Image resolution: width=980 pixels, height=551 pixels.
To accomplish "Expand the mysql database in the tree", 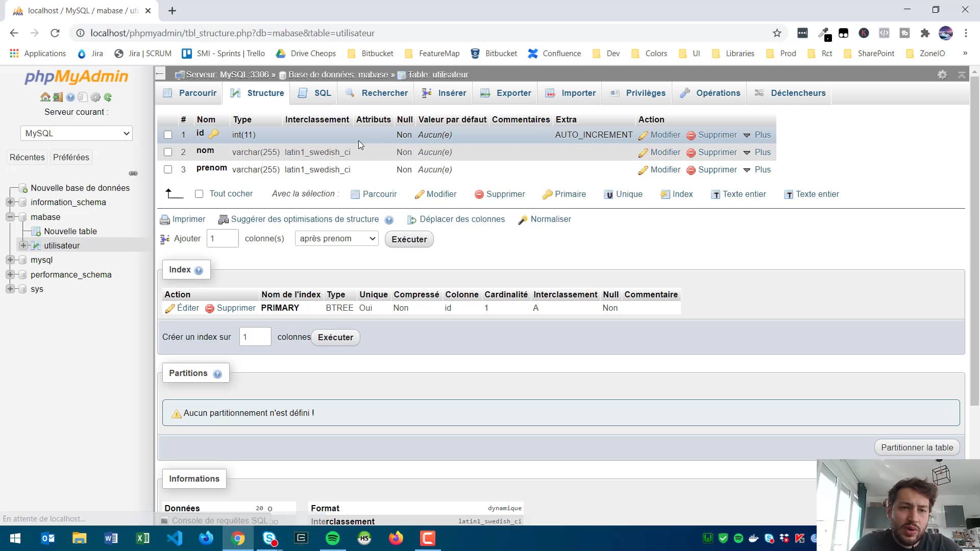I will [x=11, y=260].
